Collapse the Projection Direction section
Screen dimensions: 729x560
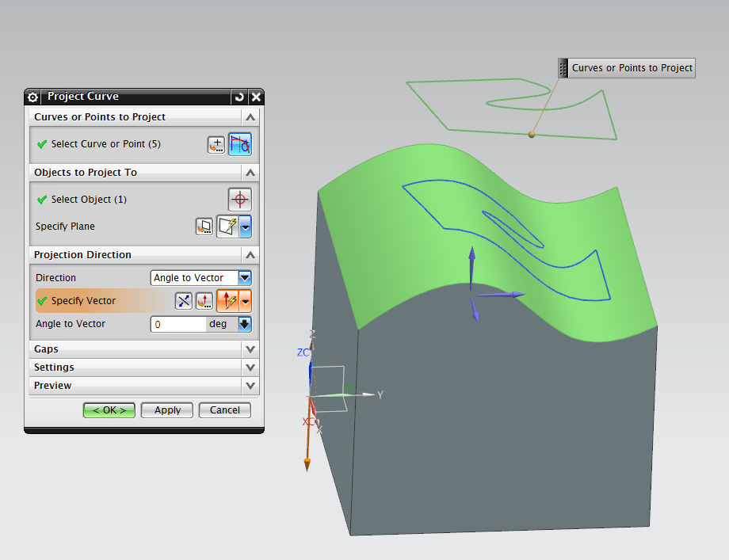[250, 255]
